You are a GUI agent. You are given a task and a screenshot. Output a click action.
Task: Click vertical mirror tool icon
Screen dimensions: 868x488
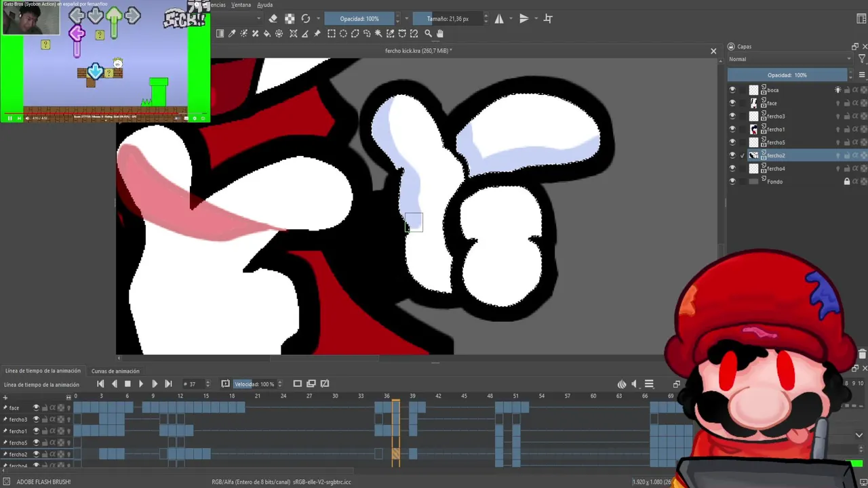coord(524,19)
